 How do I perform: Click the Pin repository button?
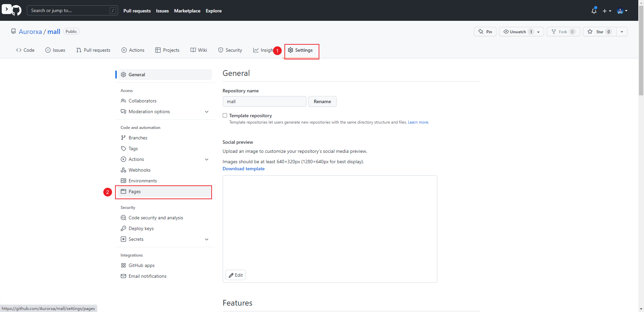pyautogui.click(x=485, y=32)
